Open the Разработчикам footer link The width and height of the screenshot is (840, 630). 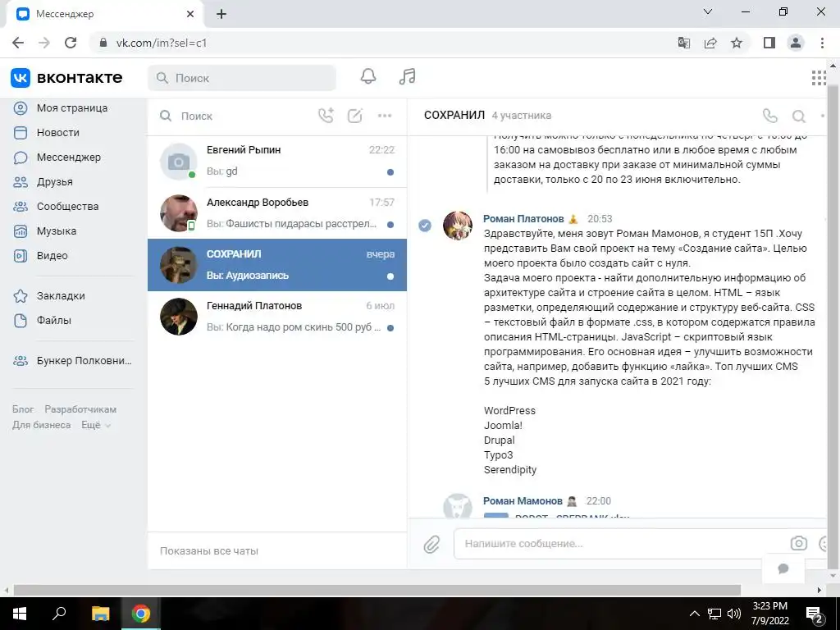(80, 409)
